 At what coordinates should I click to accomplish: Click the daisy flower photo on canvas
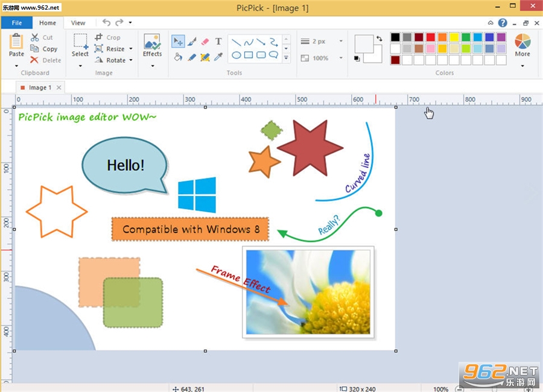click(x=308, y=292)
